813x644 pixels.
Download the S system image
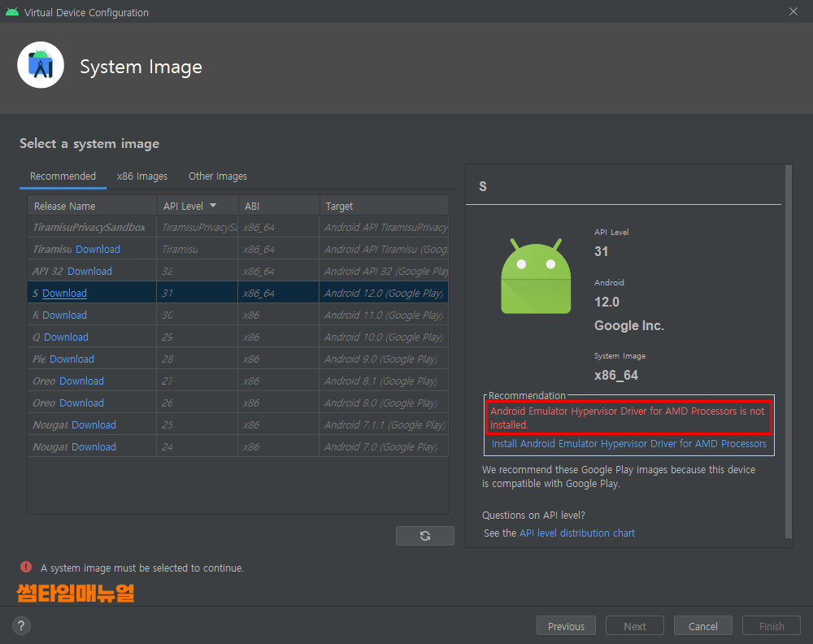[x=64, y=293]
